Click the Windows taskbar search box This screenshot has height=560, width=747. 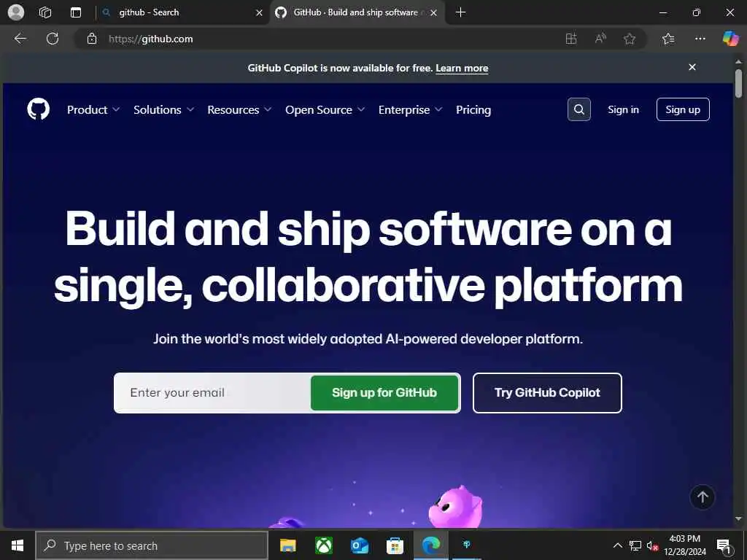coord(152,545)
